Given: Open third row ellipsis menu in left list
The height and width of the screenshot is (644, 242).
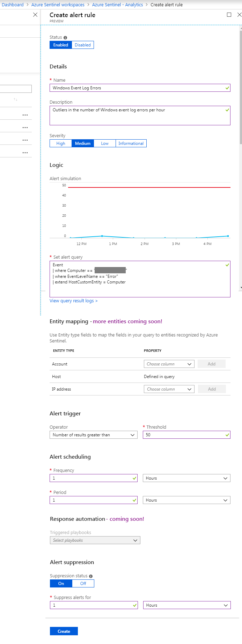Looking at the screenshot, I should (25, 140).
